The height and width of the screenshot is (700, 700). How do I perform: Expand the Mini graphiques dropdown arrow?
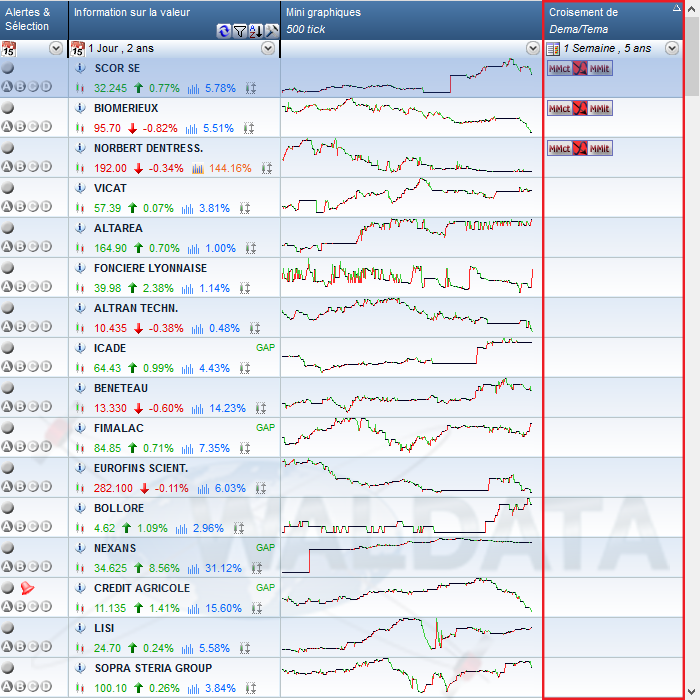click(x=533, y=48)
